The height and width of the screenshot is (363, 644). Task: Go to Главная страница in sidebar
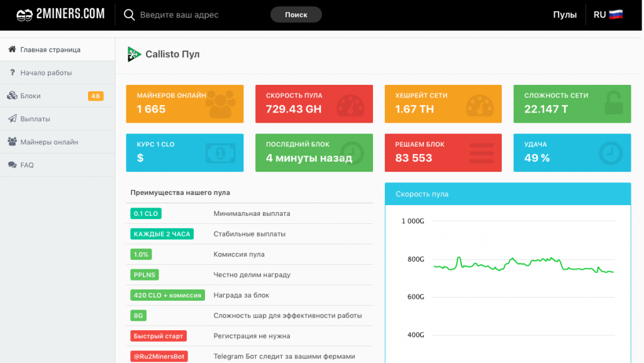50,50
